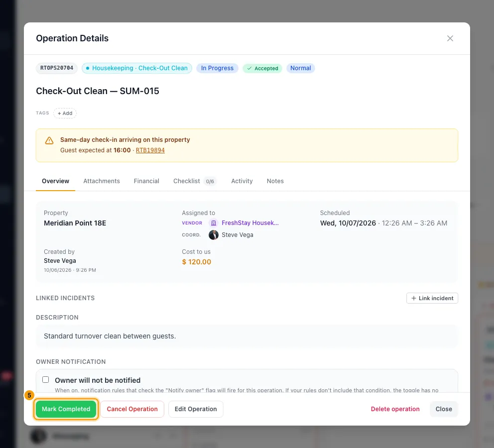Click the Close button in dialog footer

coord(444,409)
